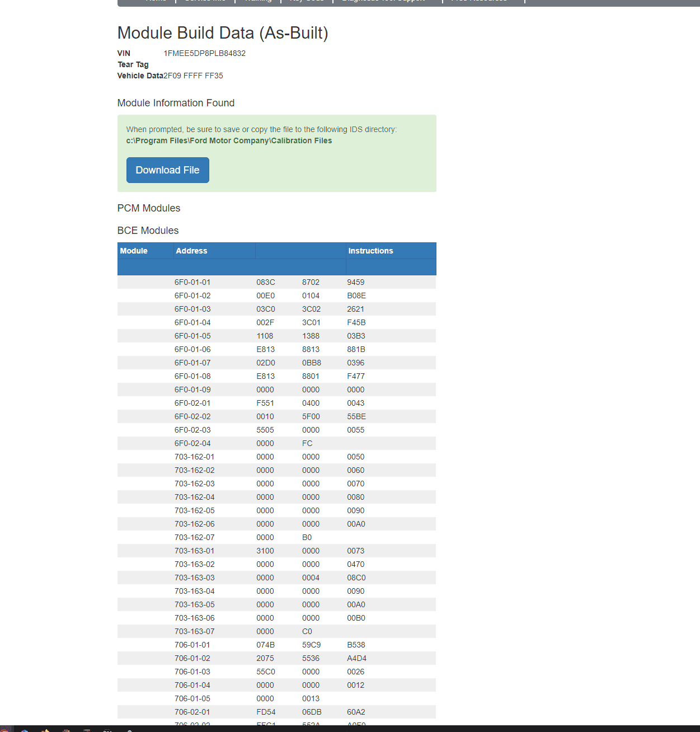Select address 6F0-01-01 in the table
The width and height of the screenshot is (700, 732).
pyautogui.click(x=192, y=282)
